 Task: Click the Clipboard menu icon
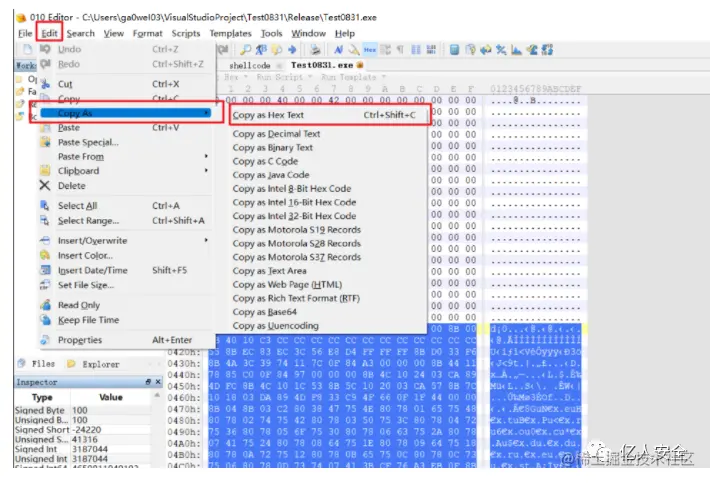pos(45,171)
